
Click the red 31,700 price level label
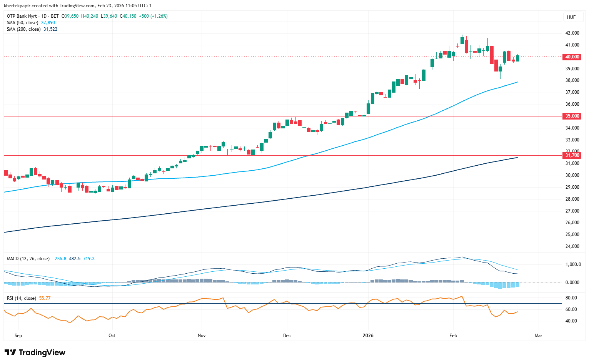572,155
